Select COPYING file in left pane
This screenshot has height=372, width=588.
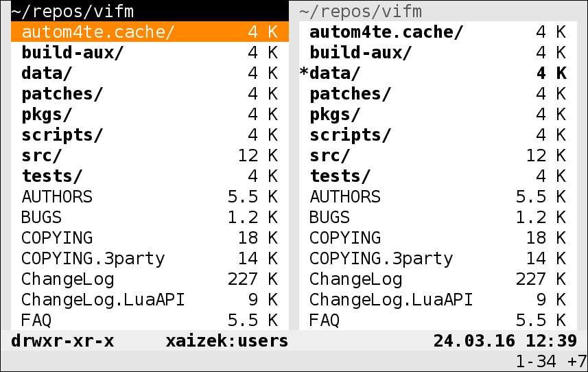coord(150,237)
